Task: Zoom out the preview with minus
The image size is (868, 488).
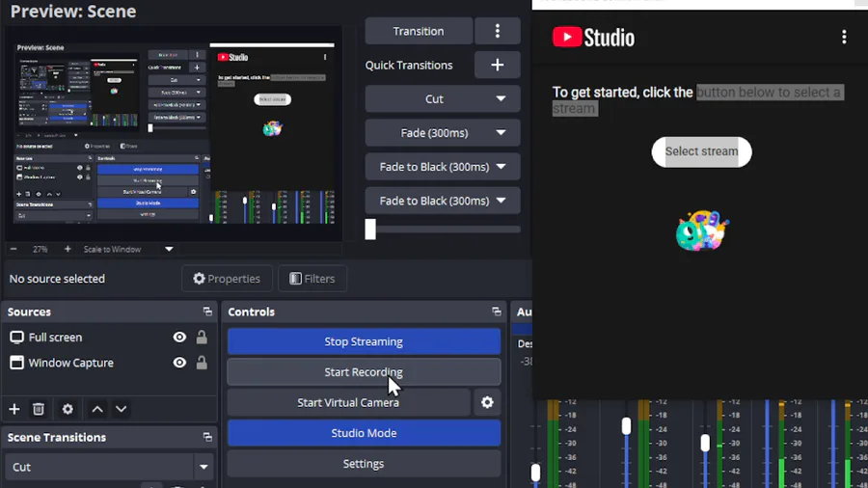Action: (14, 249)
